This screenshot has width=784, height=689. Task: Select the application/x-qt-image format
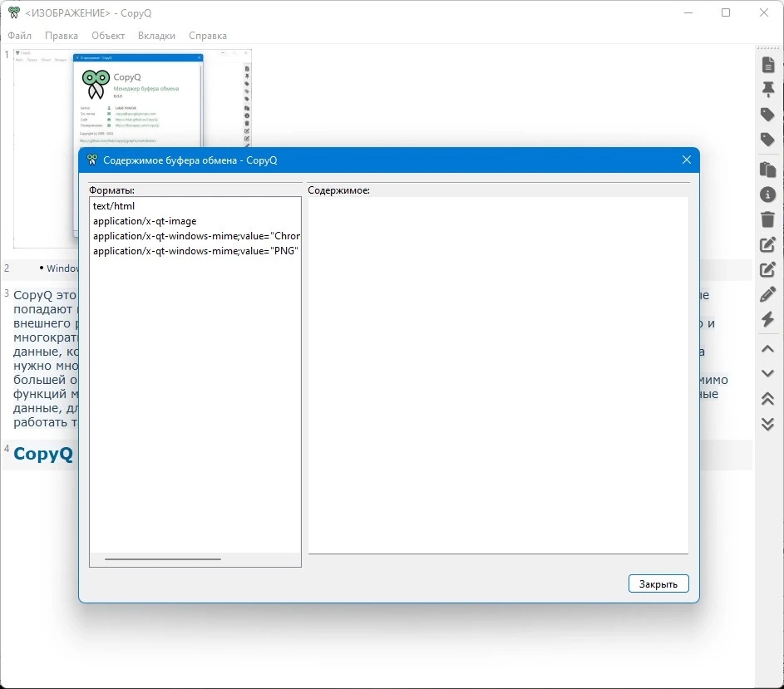[x=195, y=221]
